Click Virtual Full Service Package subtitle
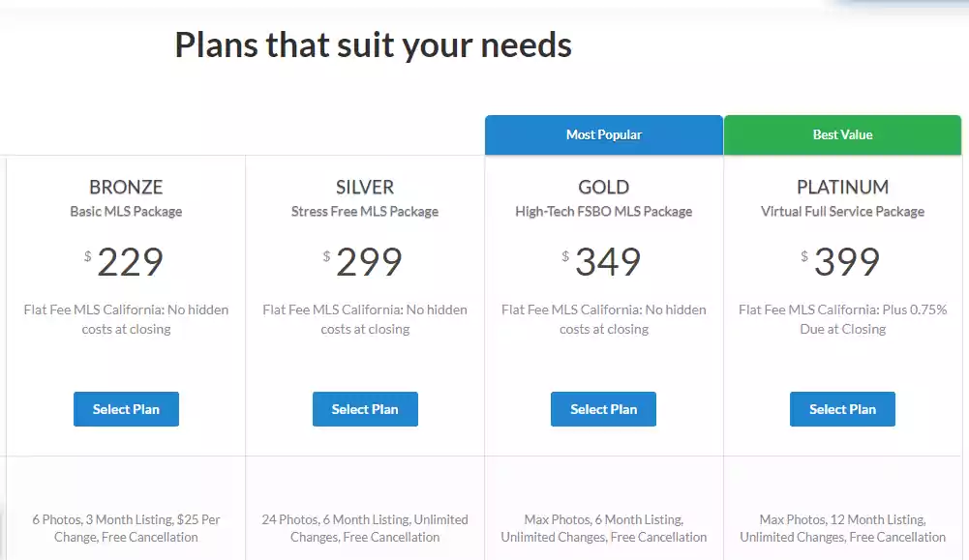969x560 pixels. 842,212
